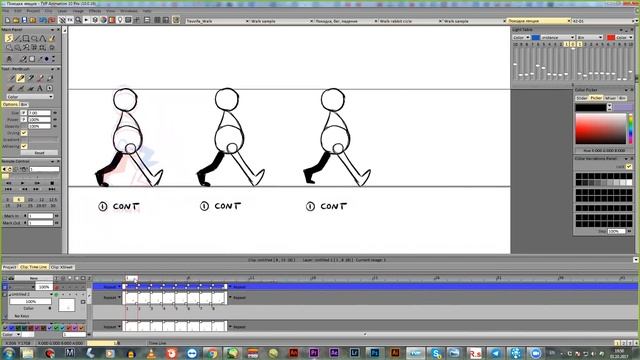Click the magnifier icon in top toolbar
The height and width of the screenshot is (360, 640).
78,20
